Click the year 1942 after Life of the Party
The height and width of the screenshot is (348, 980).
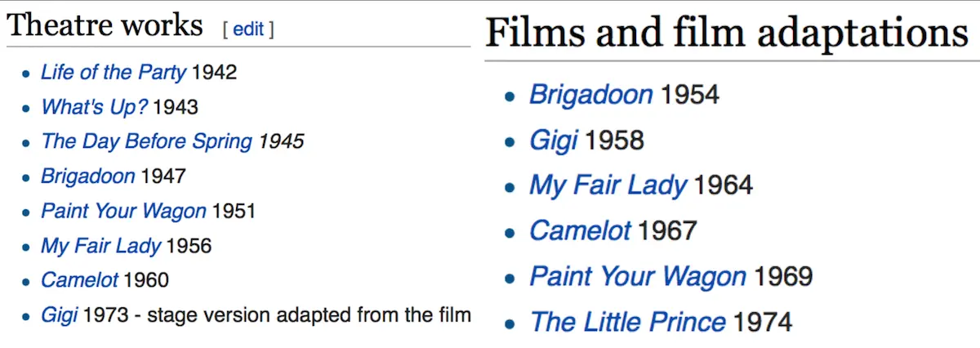tap(214, 73)
